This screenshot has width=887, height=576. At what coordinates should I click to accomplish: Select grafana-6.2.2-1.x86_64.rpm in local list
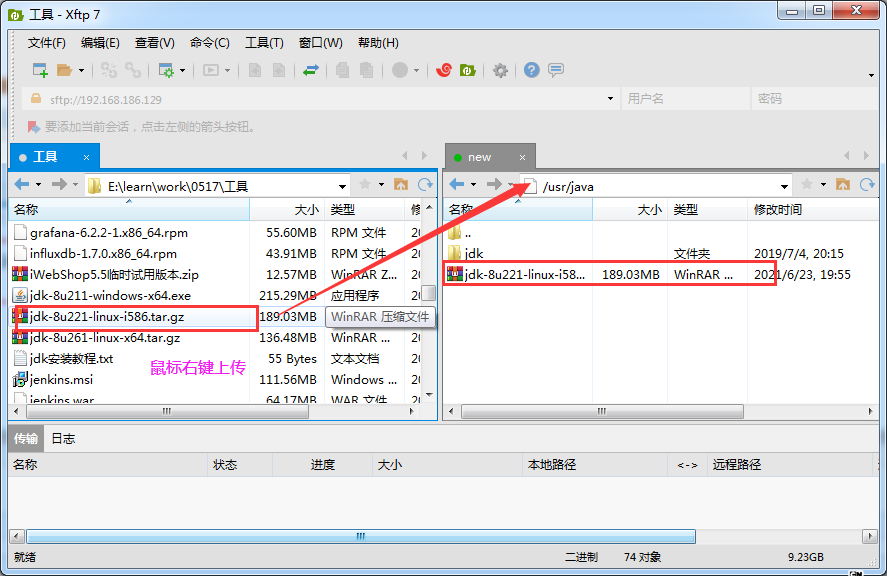tap(109, 233)
